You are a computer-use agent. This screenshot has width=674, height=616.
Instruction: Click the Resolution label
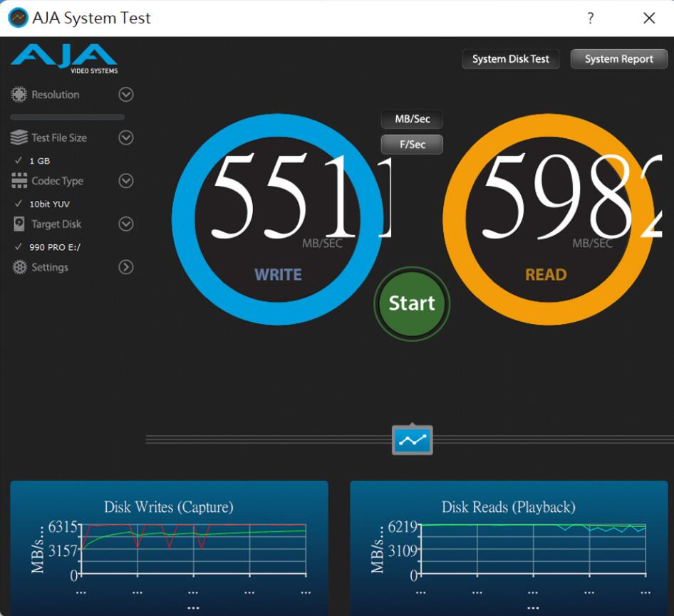click(56, 95)
